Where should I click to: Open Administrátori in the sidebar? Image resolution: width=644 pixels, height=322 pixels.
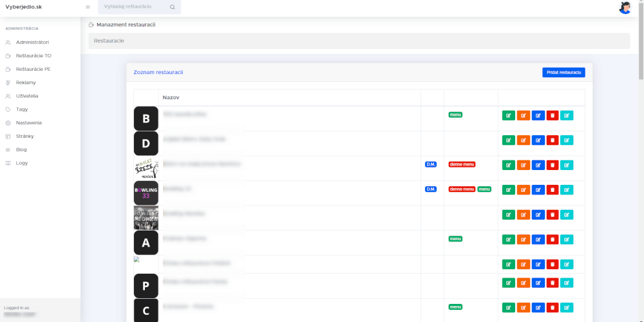(32, 43)
